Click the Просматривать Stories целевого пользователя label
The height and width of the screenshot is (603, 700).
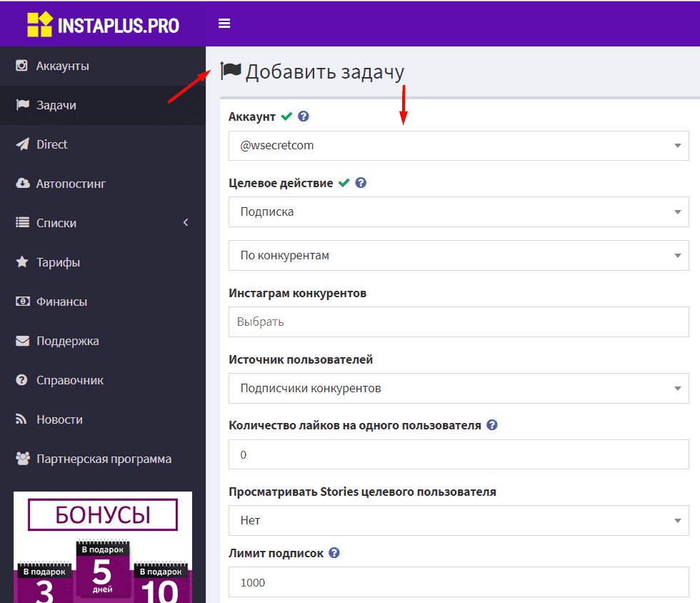tap(362, 492)
